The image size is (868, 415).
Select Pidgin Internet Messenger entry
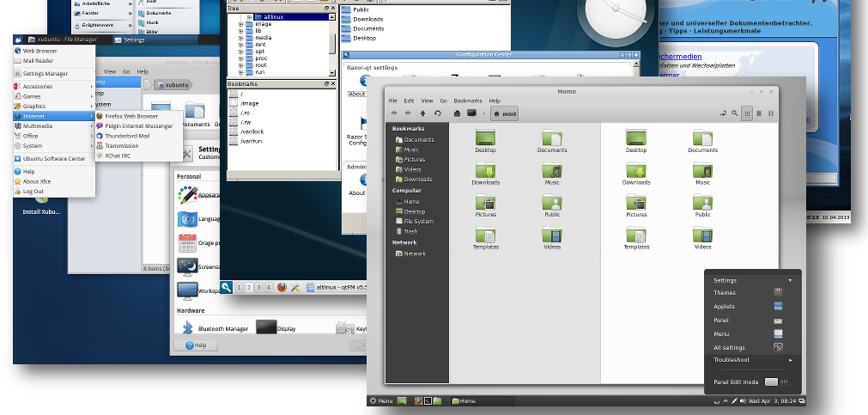[x=139, y=125]
